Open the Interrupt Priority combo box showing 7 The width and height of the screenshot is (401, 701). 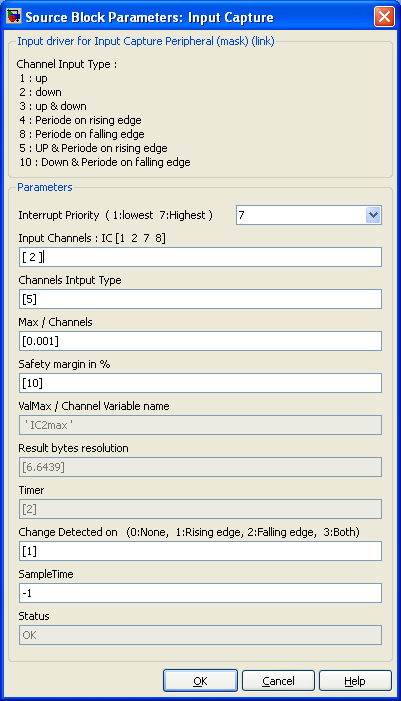(308, 215)
